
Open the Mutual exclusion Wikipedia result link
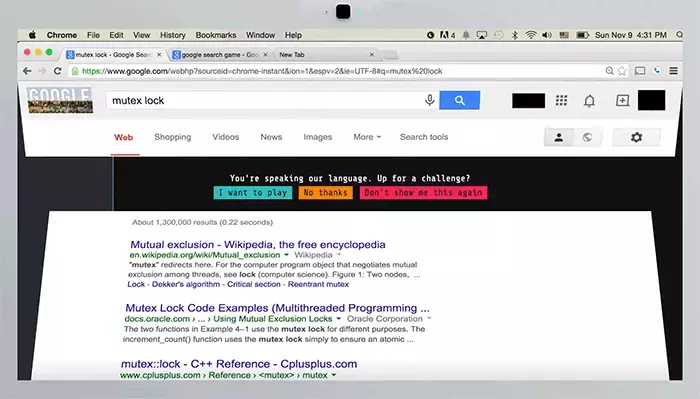click(258, 245)
